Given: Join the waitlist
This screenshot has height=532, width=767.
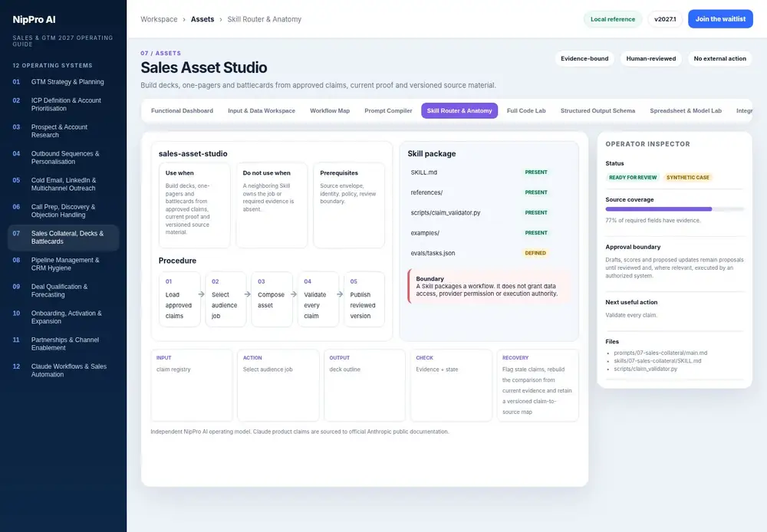Looking at the screenshot, I should [720, 19].
